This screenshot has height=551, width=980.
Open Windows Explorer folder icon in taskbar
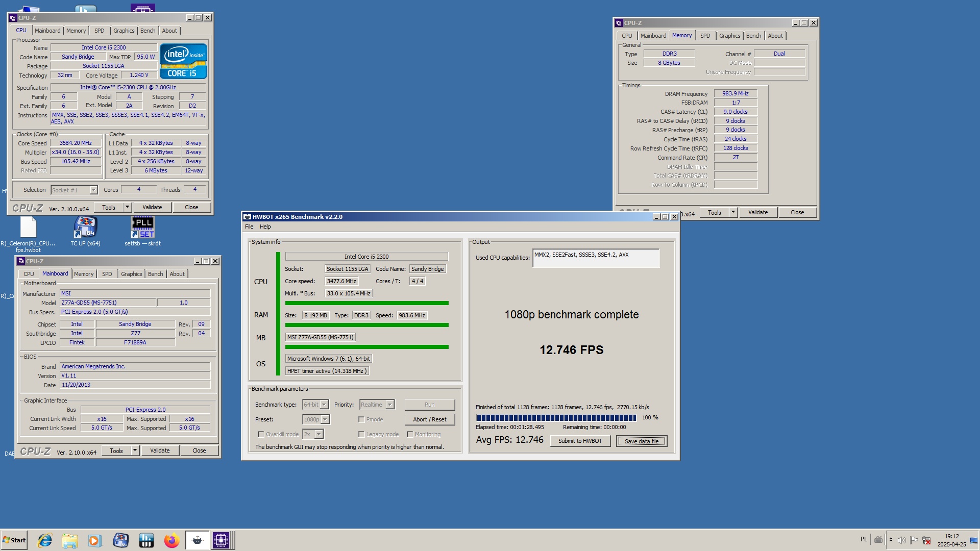pyautogui.click(x=70, y=540)
